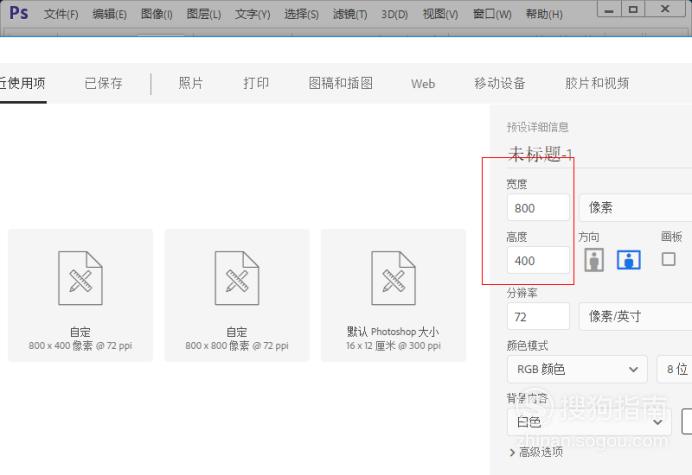Screen dimensions: 692x475
Task: Click the 高度 height field showing 400
Action: click(x=538, y=260)
